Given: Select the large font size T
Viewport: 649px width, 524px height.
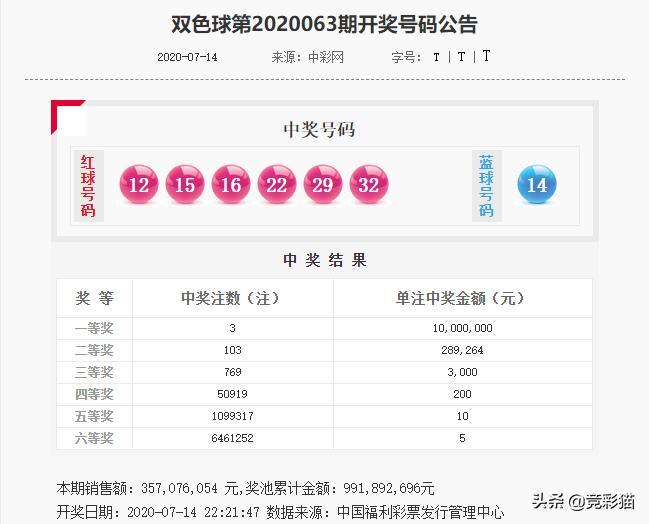Looking at the screenshot, I should [x=486, y=56].
